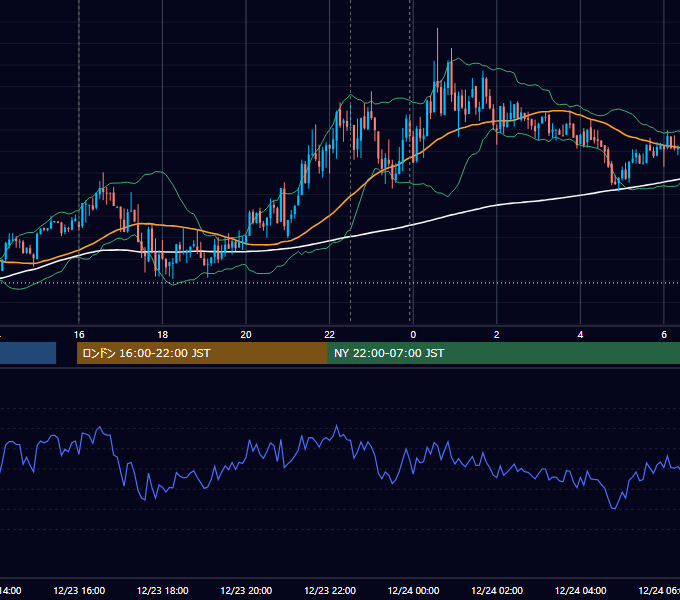Click the oscillator peak near 22:00
Screen dimensions: 680x600
point(337,427)
